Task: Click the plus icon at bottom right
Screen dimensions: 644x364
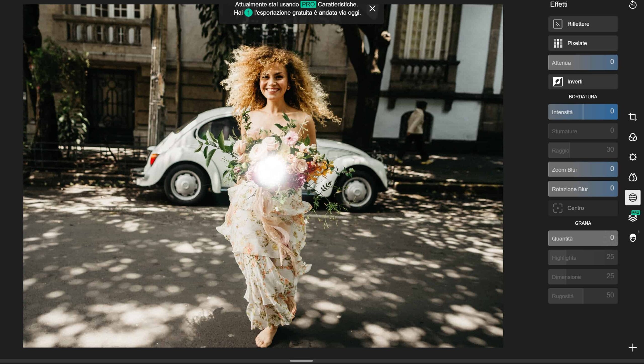Action: point(632,348)
